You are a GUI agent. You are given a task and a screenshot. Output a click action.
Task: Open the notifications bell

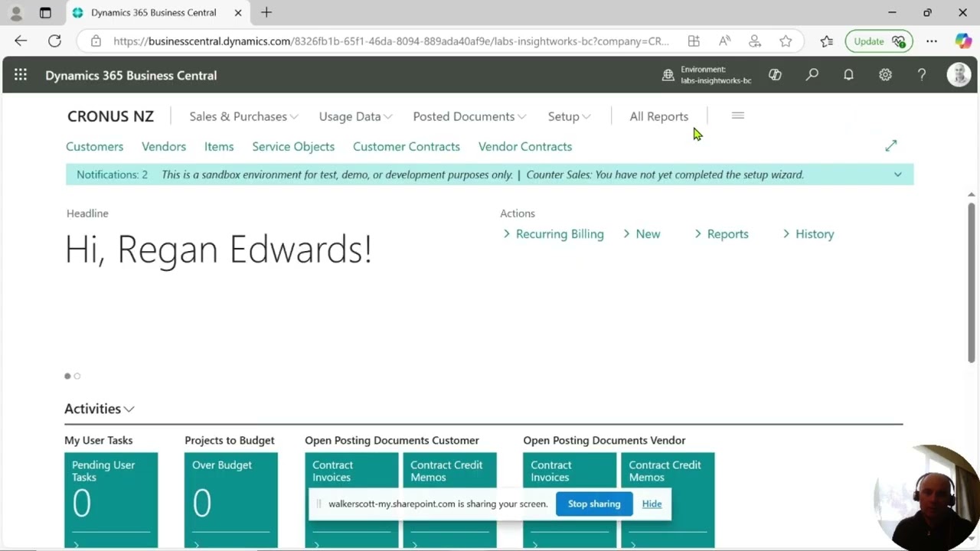[x=848, y=75]
